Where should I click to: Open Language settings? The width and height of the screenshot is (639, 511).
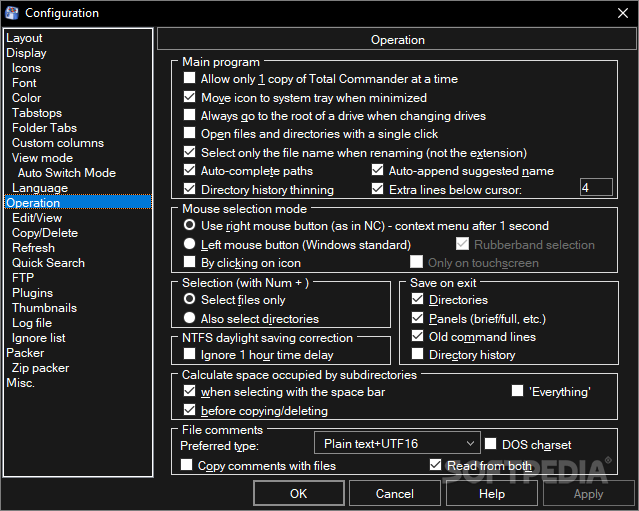click(x=40, y=188)
